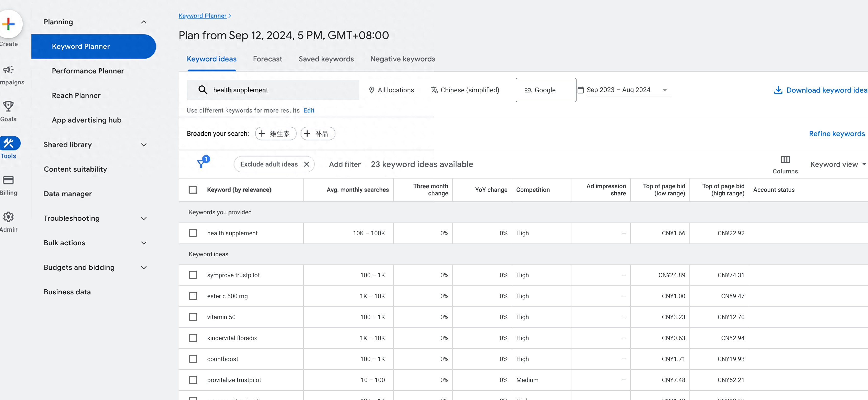Click the Create plus icon
Image resolution: width=868 pixels, height=400 pixels.
8,24
